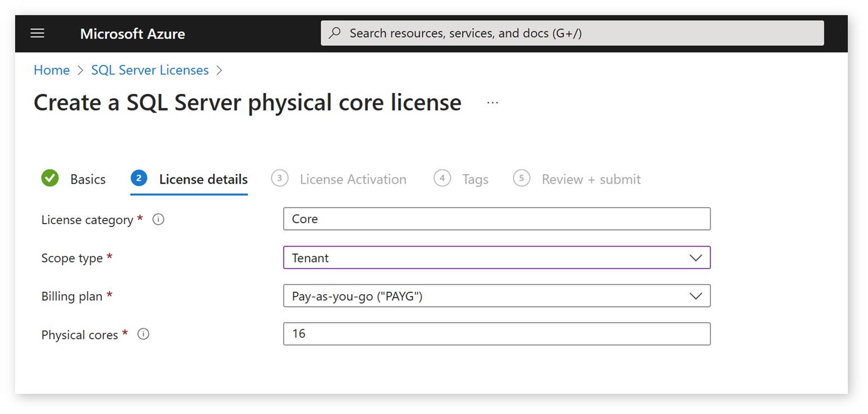Select the numbered circle for License Activation step

[x=280, y=178]
